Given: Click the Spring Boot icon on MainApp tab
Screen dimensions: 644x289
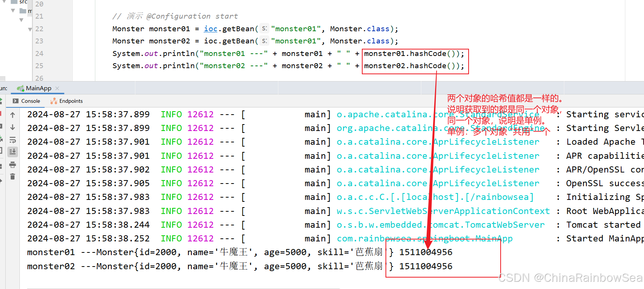Looking at the screenshot, I should point(21,88).
